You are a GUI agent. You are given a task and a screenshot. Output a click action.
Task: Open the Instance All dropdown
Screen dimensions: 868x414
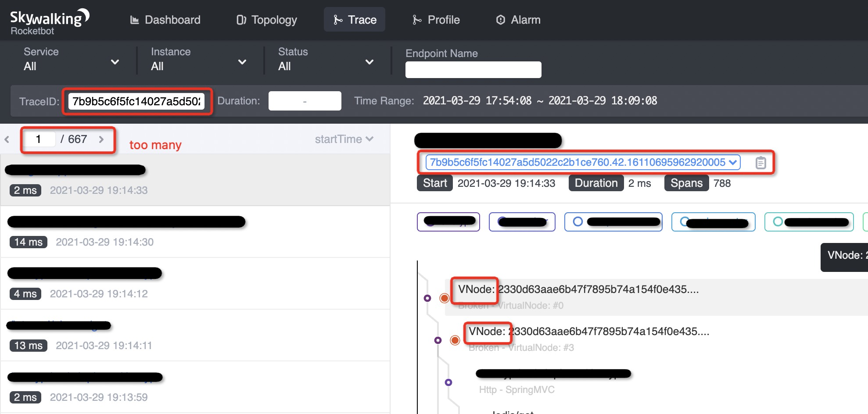(242, 62)
